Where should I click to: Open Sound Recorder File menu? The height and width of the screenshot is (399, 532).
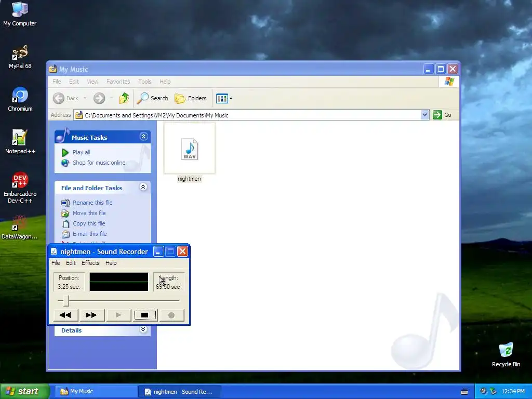click(x=56, y=263)
